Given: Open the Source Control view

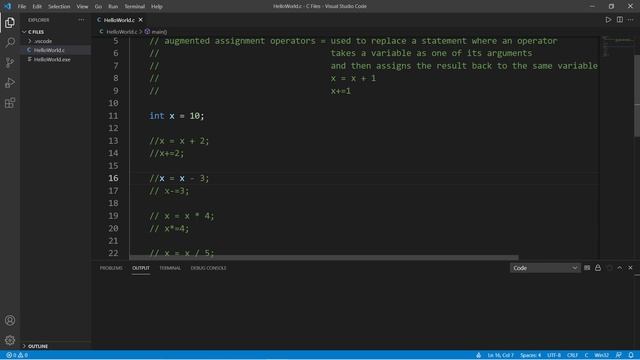Looking at the screenshot, I should [10, 62].
